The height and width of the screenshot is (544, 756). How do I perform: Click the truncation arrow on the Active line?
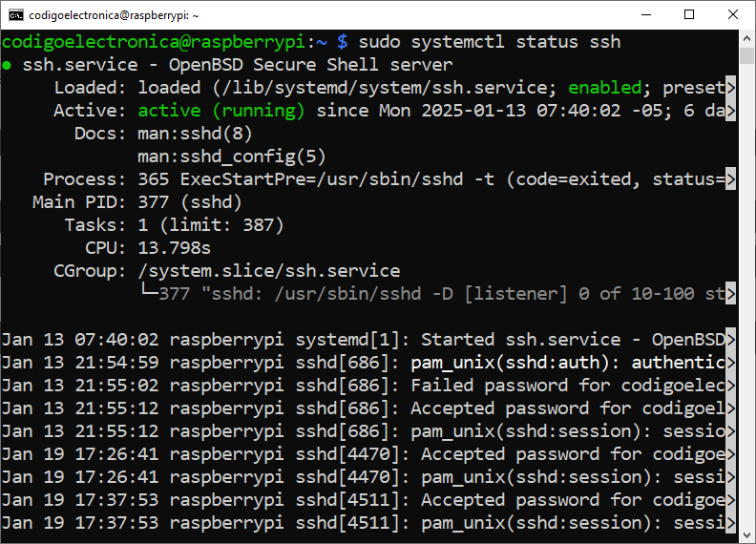(731, 111)
